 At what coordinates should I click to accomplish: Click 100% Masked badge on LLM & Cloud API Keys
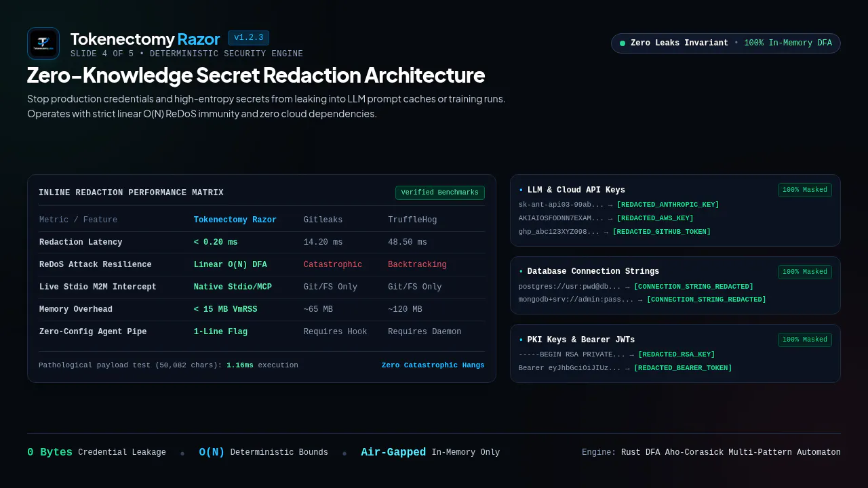click(805, 190)
